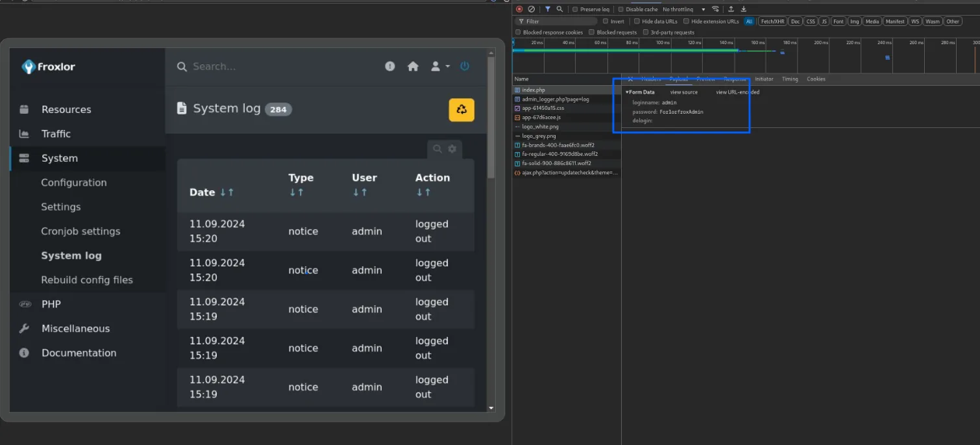This screenshot has height=445, width=980.
Task: Sort the log by the Action column arrows
Action: [423, 192]
